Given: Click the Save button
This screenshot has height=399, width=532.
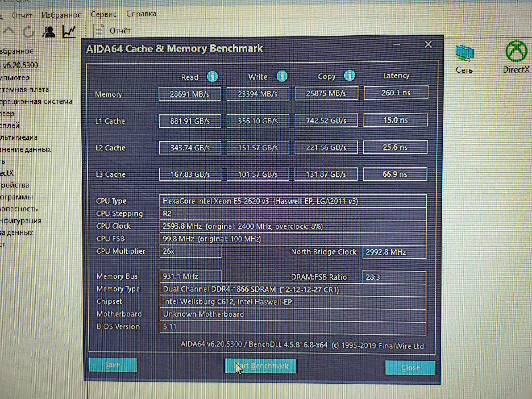Looking at the screenshot, I should pos(113,365).
